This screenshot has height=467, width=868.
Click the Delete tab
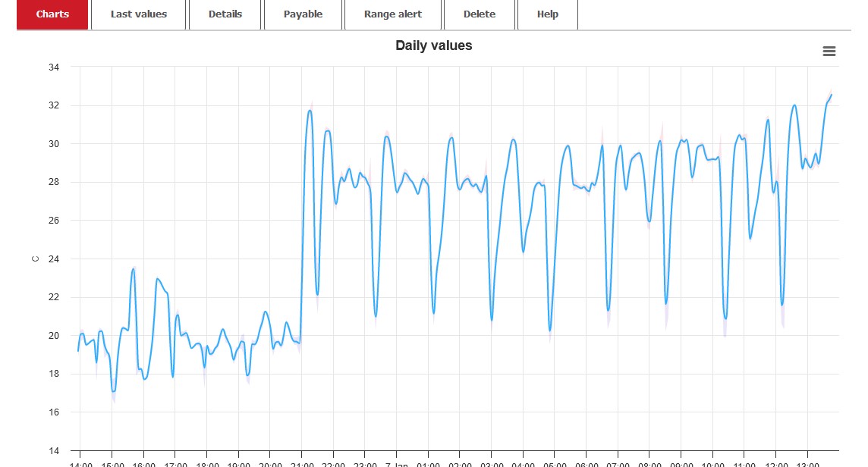479,14
